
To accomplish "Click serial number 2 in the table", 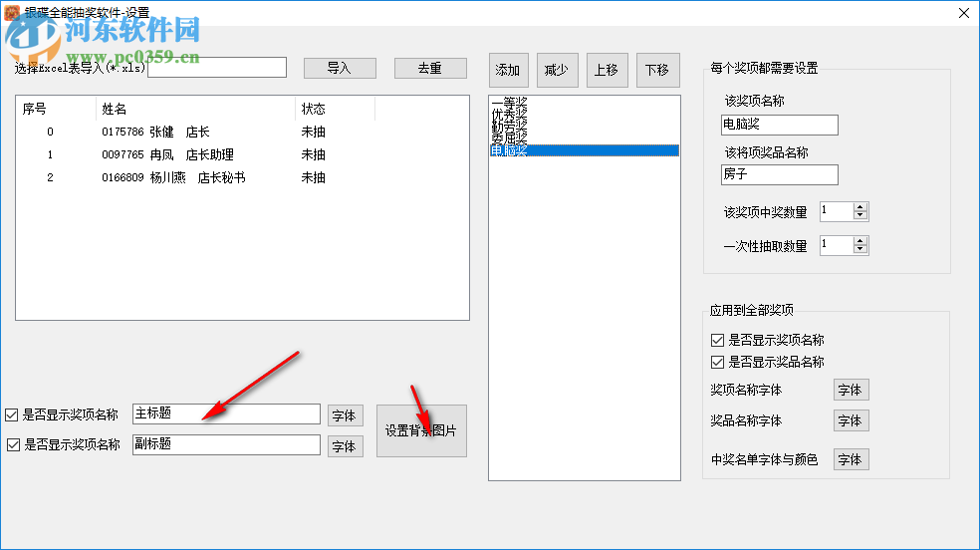I will (x=50, y=177).
